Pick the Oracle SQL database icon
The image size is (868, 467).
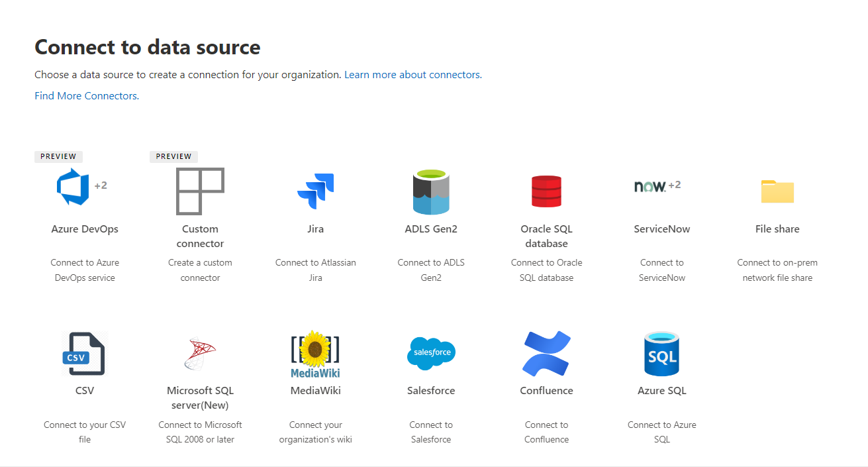pyautogui.click(x=546, y=191)
